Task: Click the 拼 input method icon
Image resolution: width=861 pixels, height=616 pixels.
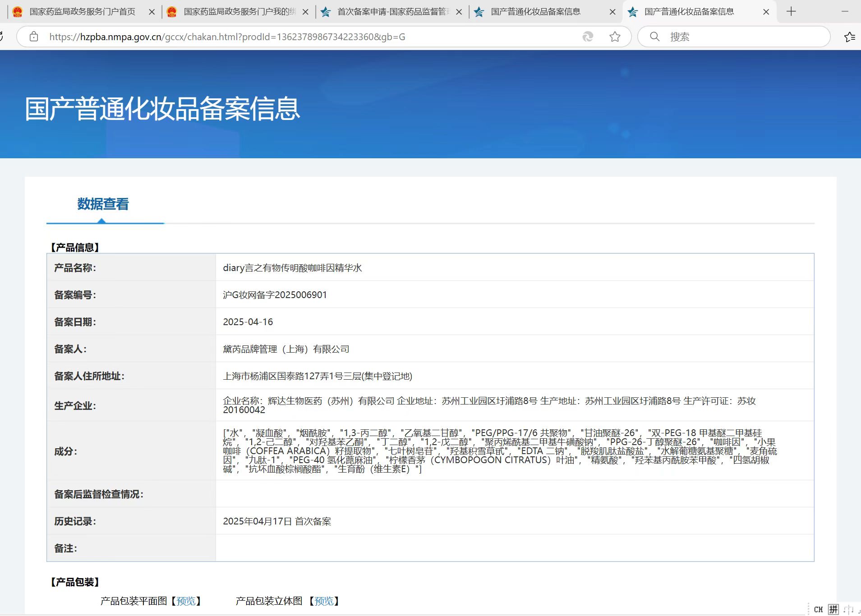Action: click(833, 610)
